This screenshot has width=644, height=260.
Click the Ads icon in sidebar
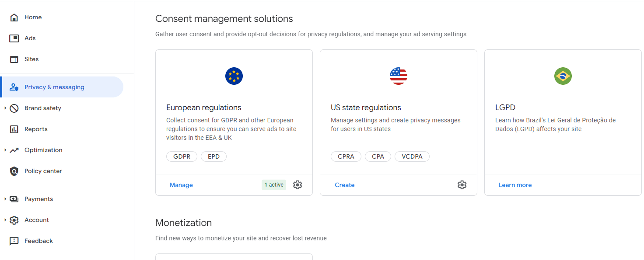(x=14, y=38)
